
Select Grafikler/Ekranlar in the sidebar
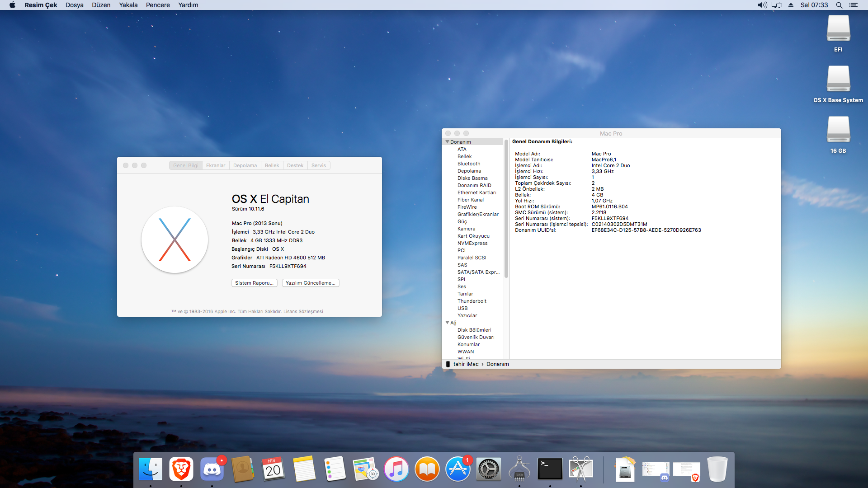(478, 214)
